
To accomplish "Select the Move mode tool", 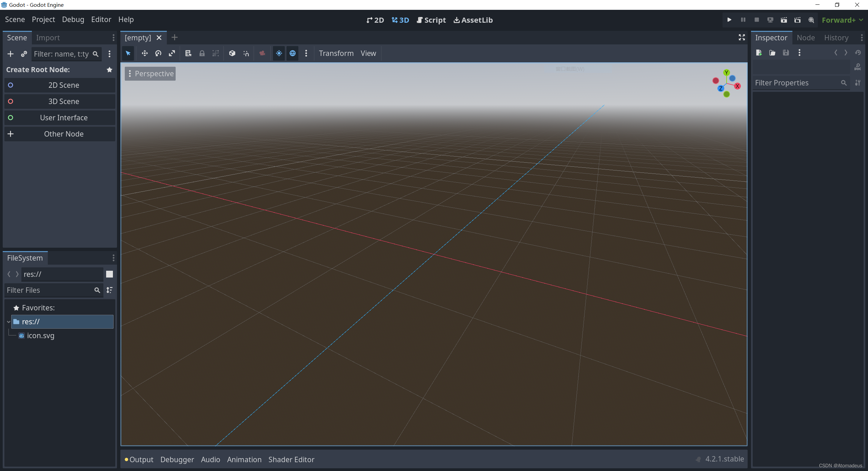I will pos(144,53).
